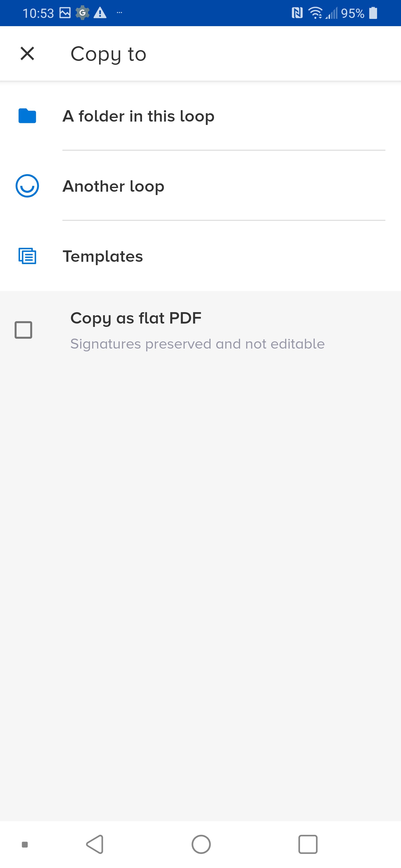The image size is (401, 868).
Task: Tap the blue folder icon
Action: [x=27, y=116]
